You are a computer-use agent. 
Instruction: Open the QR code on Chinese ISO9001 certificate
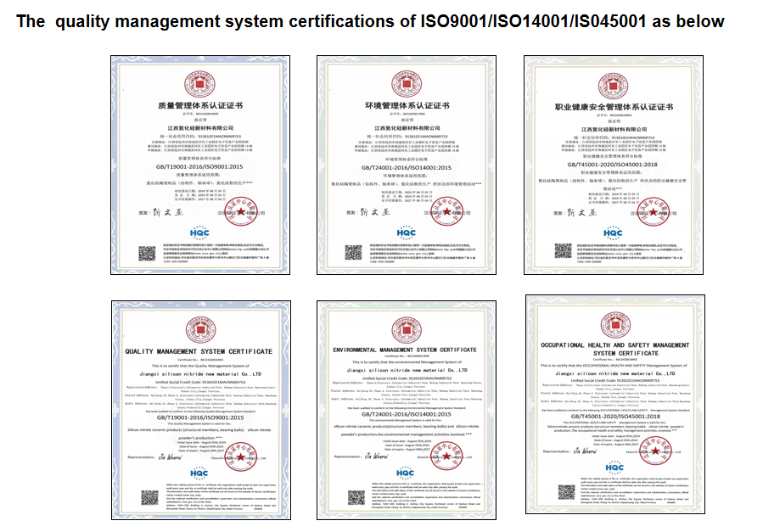(x=147, y=254)
